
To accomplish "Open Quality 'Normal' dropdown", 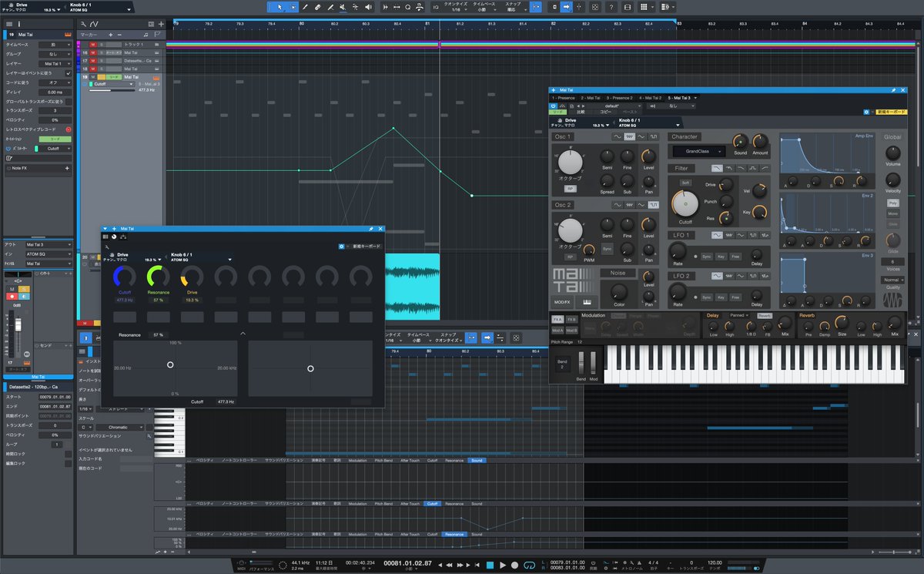I will pos(892,280).
